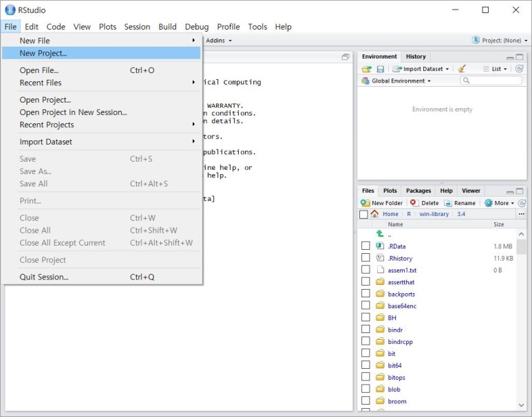Switch to the History tab

pos(416,56)
